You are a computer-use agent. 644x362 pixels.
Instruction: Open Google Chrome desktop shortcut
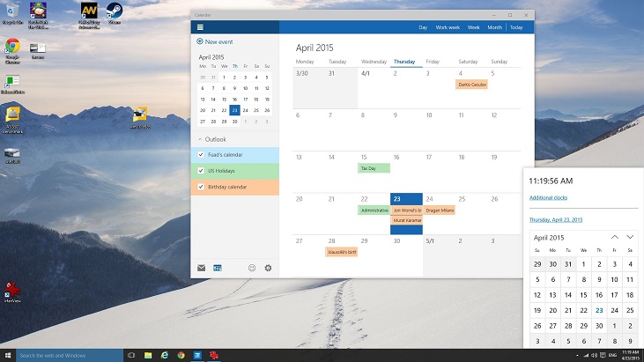point(13,48)
